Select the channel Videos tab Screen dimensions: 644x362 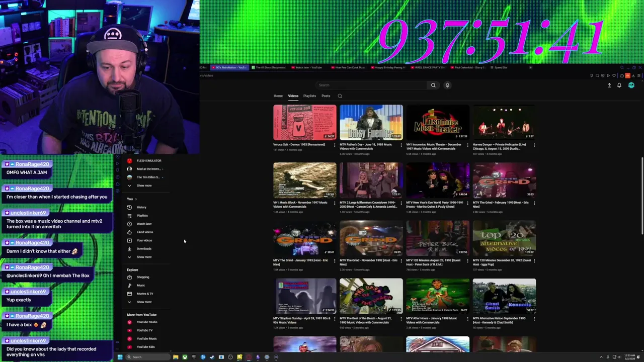pos(293,96)
